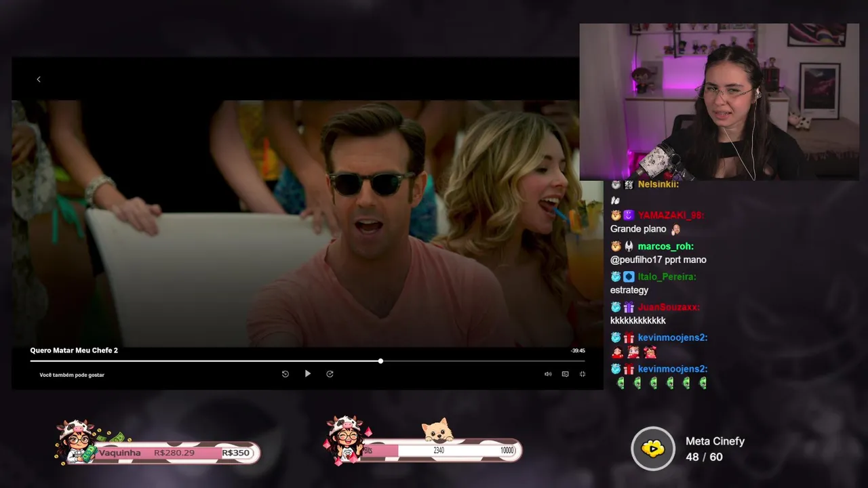Click the video progress bar scrubber handle
Viewport: 868px width, 488px height.
380,361
